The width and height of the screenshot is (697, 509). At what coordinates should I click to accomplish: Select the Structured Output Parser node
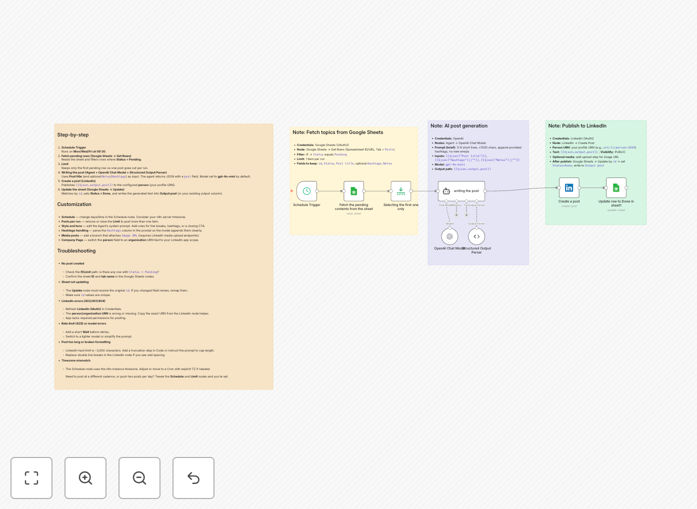click(477, 236)
